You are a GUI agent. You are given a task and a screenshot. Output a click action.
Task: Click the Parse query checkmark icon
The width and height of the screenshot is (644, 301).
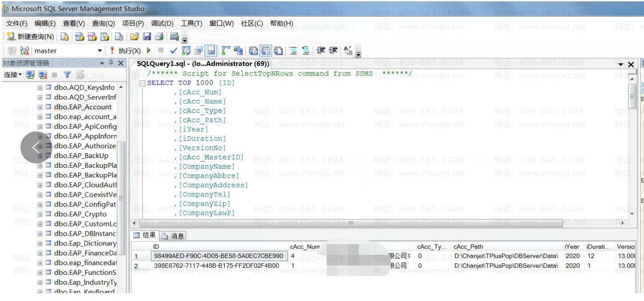tap(174, 51)
